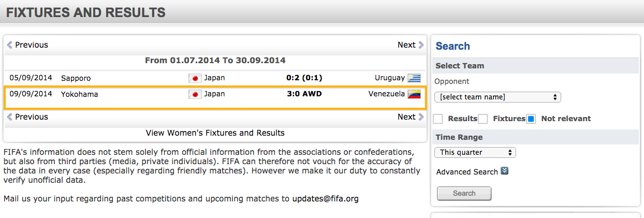Click Japan flag in Sapporo row

195,78
